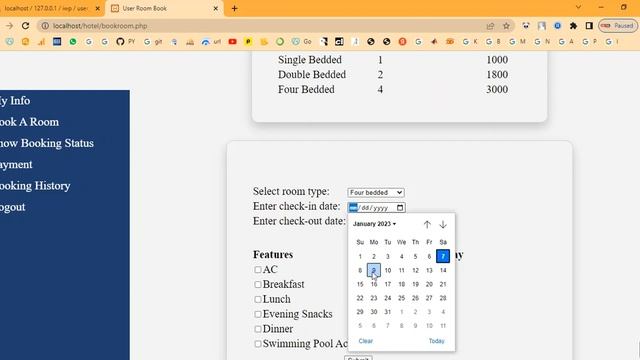Open Book A Room in sidebar

pyautogui.click(x=29, y=122)
